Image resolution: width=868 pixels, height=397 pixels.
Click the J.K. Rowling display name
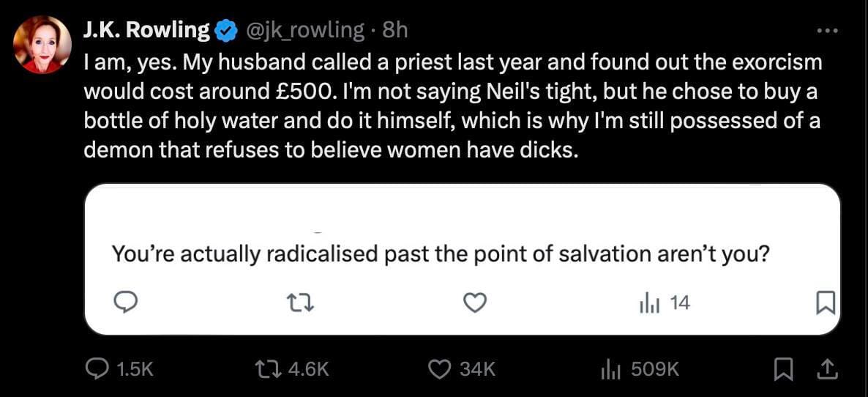tap(146, 30)
